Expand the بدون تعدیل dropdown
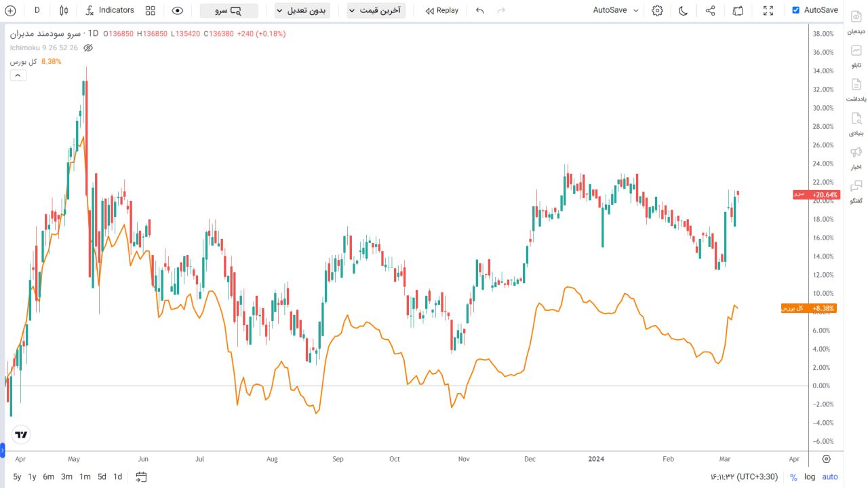This screenshot has width=868, height=488. tap(302, 11)
